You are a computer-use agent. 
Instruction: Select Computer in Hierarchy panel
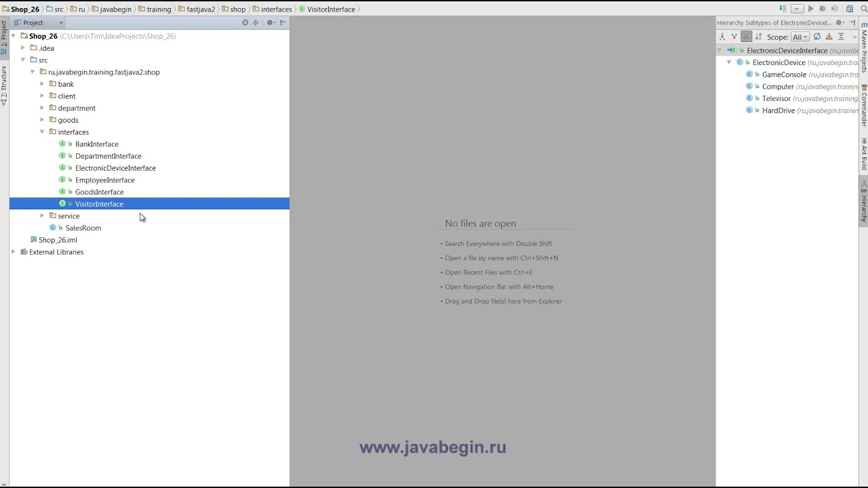point(778,87)
